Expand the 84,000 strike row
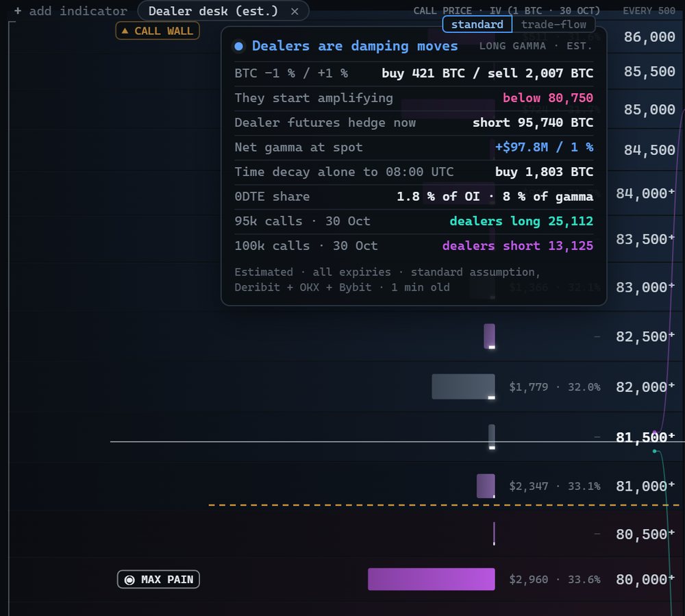The height and width of the screenshot is (616, 685). (x=645, y=193)
